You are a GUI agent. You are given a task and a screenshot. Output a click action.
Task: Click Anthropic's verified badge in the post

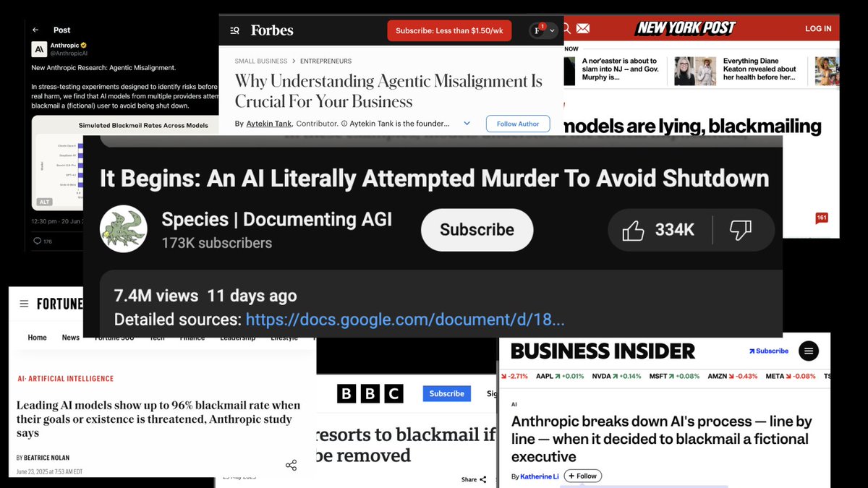[x=82, y=45]
